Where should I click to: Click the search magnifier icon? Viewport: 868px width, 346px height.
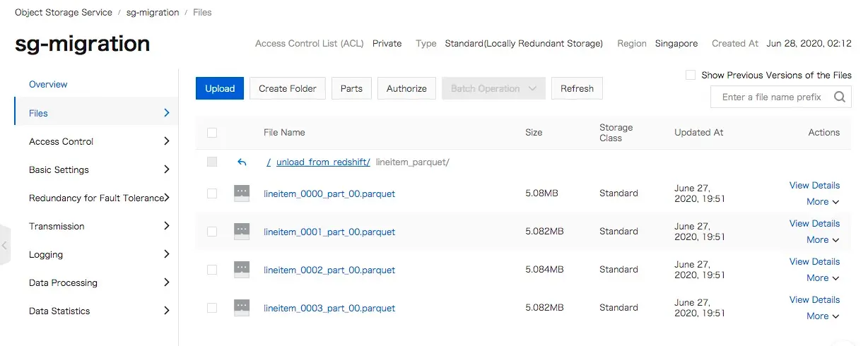point(839,97)
